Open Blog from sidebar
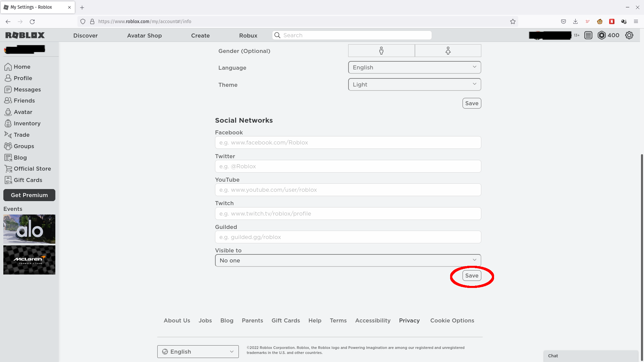This screenshot has height=362, width=644. click(x=16, y=158)
